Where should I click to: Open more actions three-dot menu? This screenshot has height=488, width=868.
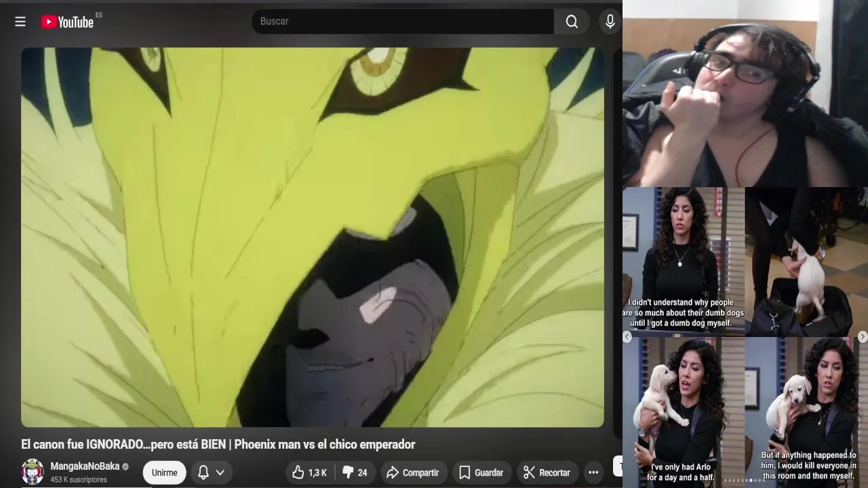593,472
